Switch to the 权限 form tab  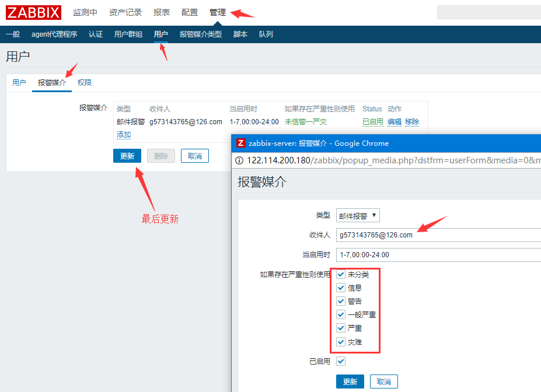(x=85, y=83)
